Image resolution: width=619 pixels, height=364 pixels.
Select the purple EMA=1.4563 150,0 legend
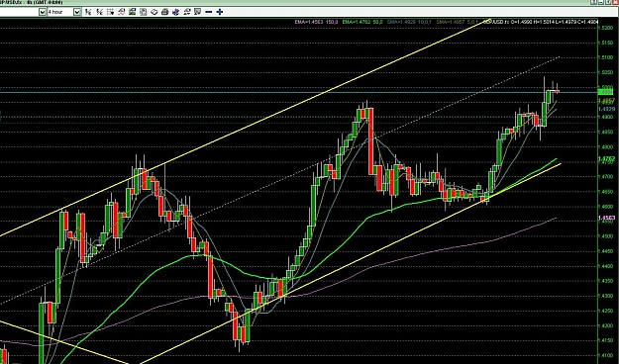316,22
